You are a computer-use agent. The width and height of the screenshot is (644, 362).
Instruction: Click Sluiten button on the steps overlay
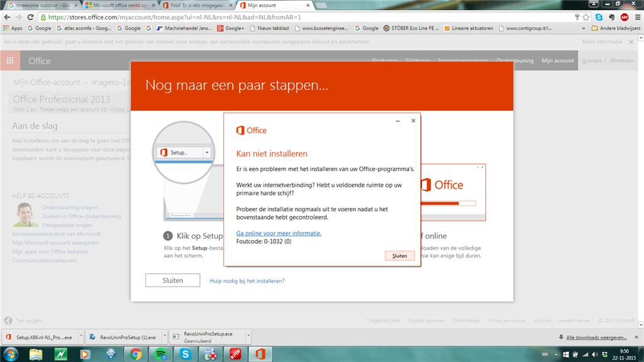[172, 280]
